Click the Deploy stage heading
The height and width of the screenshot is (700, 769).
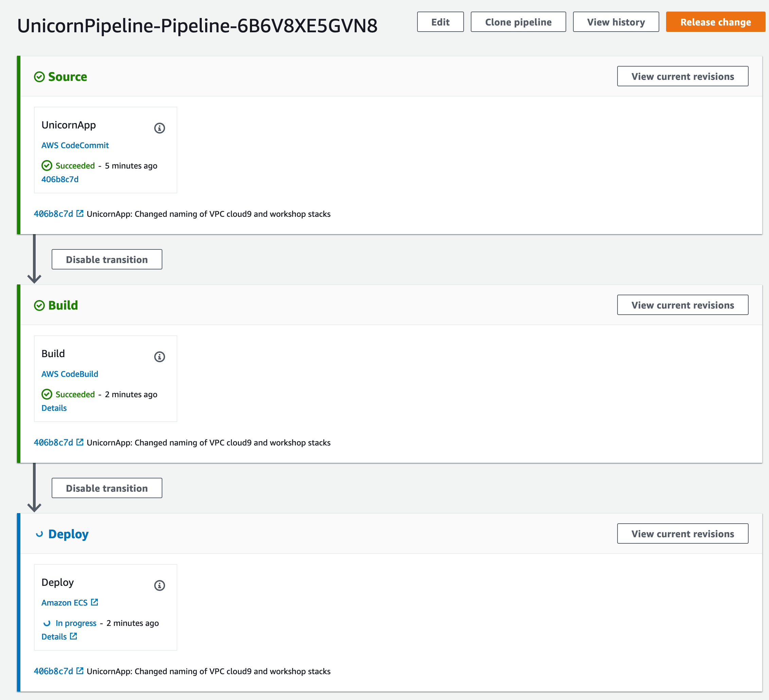point(68,535)
